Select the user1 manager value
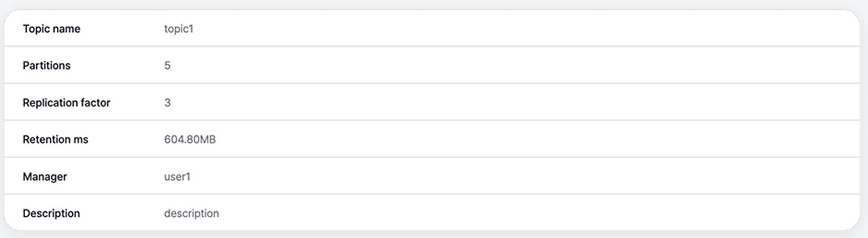Viewport: 868px width, 238px height. [x=177, y=176]
